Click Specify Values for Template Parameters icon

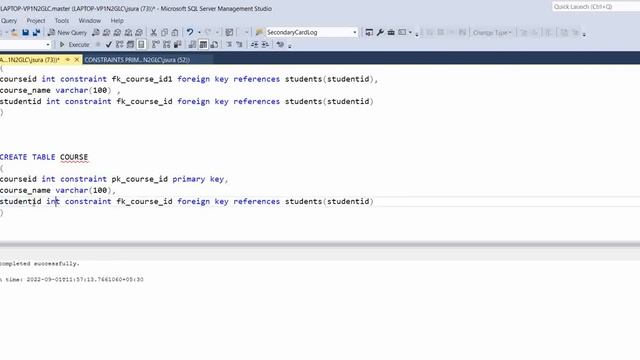280,44
